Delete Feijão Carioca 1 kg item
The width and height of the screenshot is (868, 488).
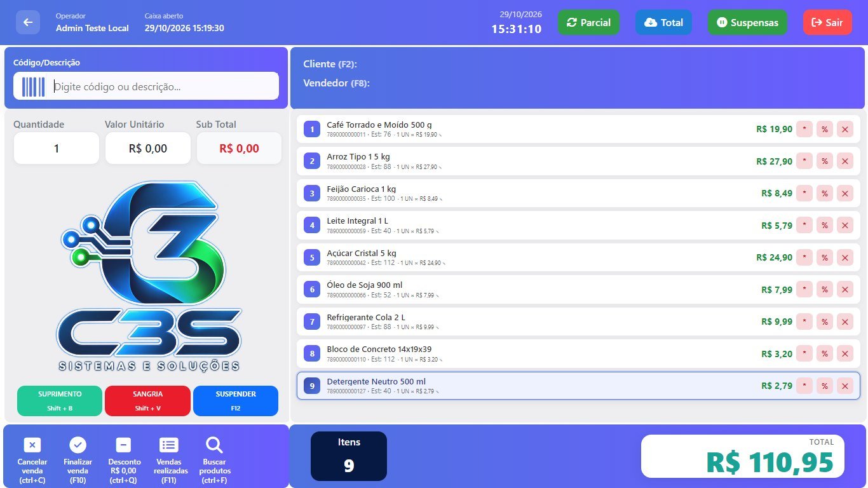845,193
